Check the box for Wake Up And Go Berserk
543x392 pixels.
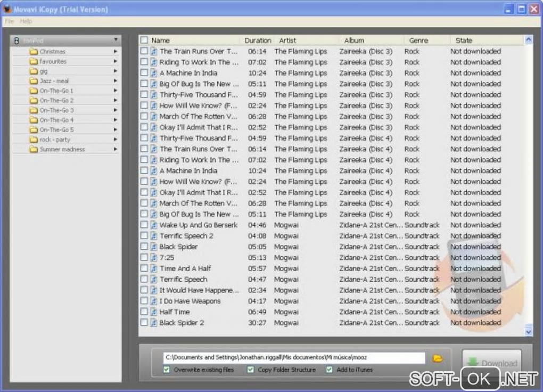[x=144, y=225]
